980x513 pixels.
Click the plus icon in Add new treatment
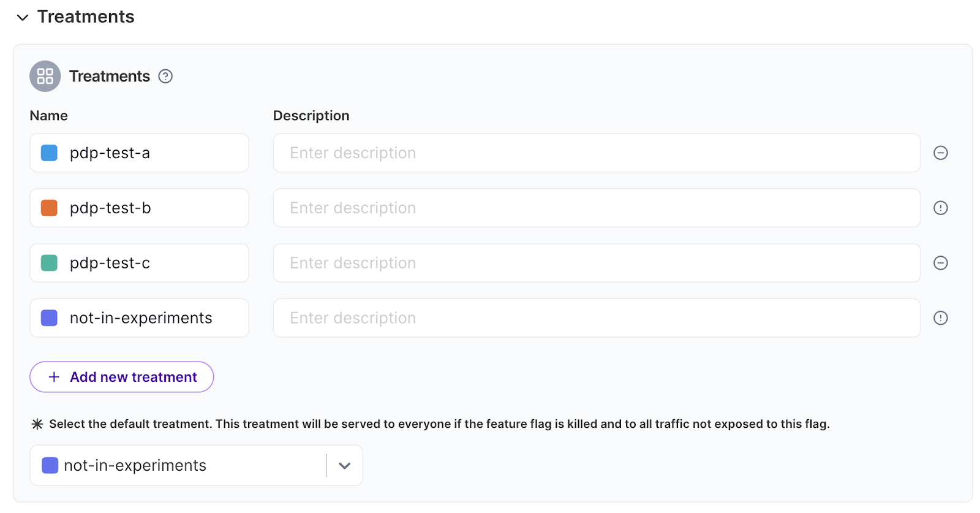[x=54, y=377]
